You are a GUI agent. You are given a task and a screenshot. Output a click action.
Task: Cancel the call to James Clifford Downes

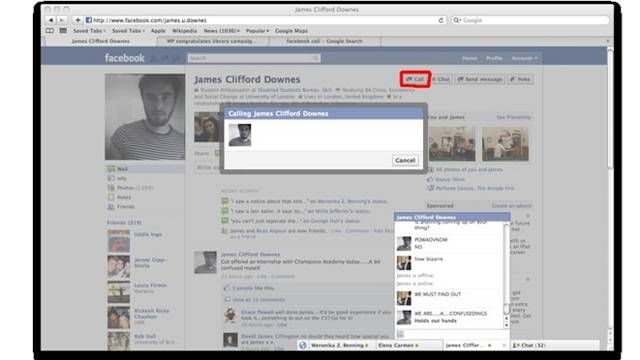pyautogui.click(x=405, y=160)
